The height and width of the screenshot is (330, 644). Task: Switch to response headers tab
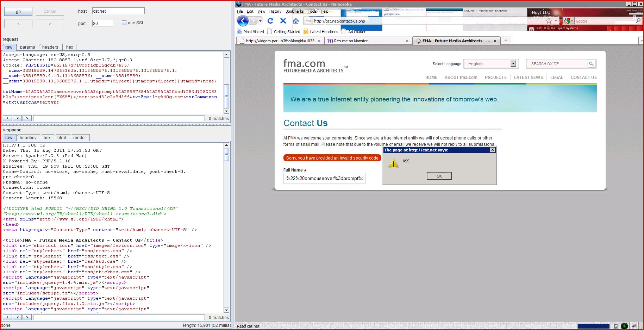(27, 138)
